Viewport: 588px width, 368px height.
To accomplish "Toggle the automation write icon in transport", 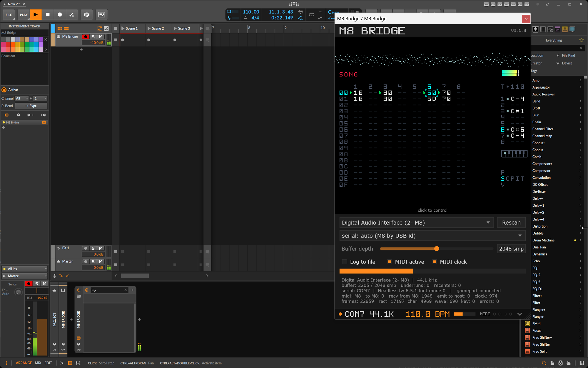I will pyautogui.click(x=72, y=14).
